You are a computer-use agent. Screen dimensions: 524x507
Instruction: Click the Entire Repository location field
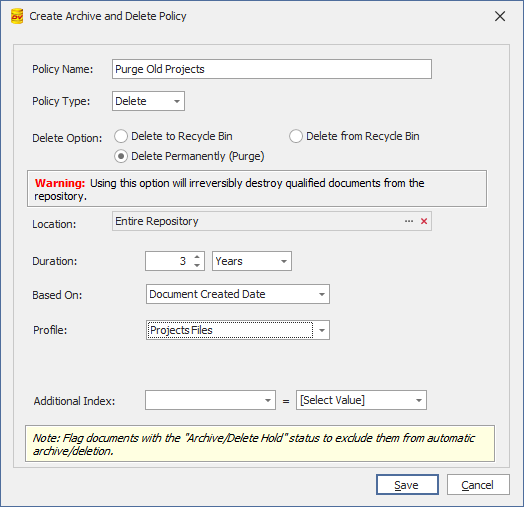pyautogui.click(x=272, y=221)
